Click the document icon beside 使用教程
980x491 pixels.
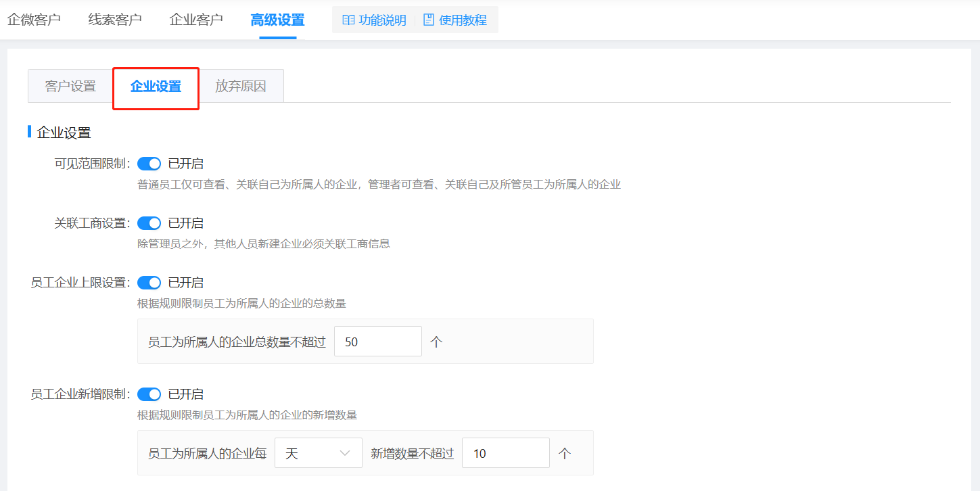click(x=429, y=20)
